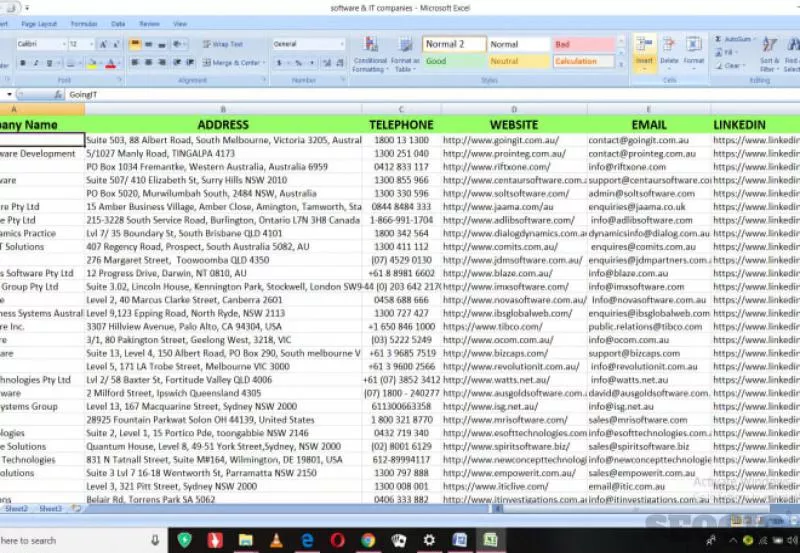Switch to the Formulas tab
Screen dimensions: 800x553
[84, 24]
